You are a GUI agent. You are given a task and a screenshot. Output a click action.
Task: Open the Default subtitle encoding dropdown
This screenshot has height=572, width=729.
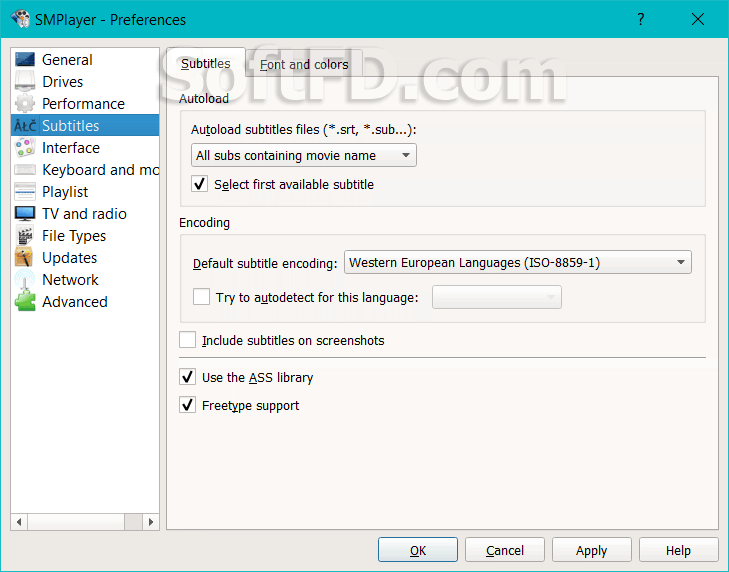pyautogui.click(x=517, y=262)
